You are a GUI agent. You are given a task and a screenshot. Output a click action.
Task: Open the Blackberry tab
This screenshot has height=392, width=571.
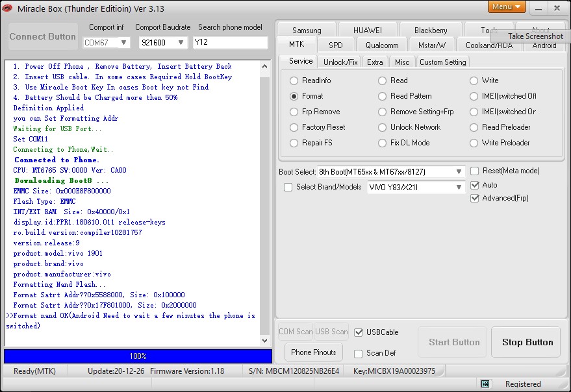pyautogui.click(x=431, y=30)
